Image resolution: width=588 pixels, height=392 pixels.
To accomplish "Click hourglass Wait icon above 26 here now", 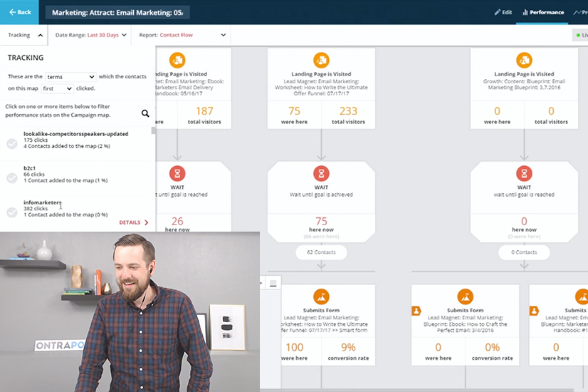I will (x=177, y=173).
